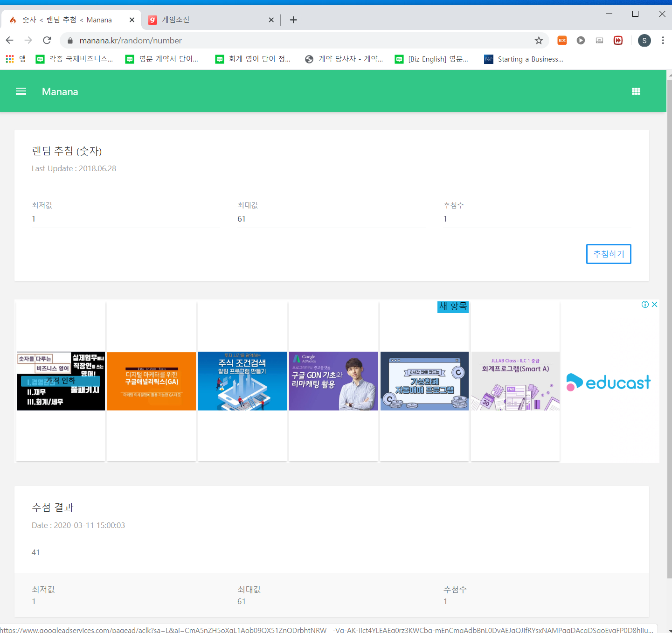Reload the page
The image size is (672, 633).
(x=47, y=41)
